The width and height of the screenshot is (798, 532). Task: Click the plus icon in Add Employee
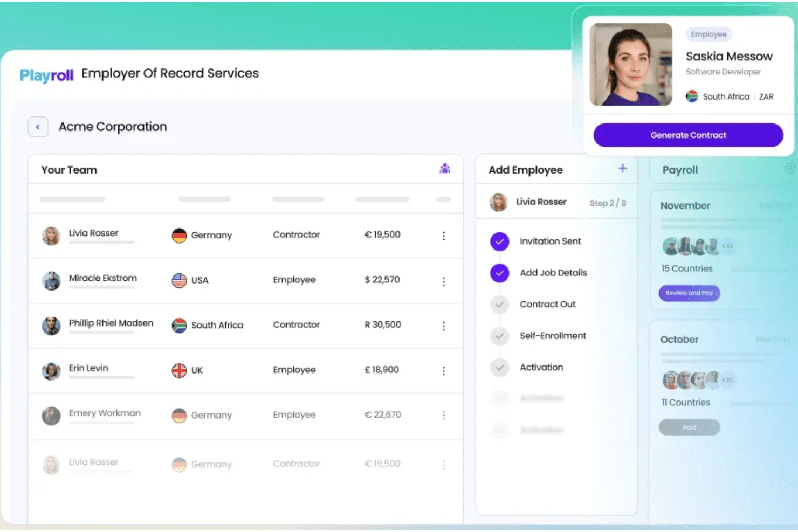[x=623, y=169]
